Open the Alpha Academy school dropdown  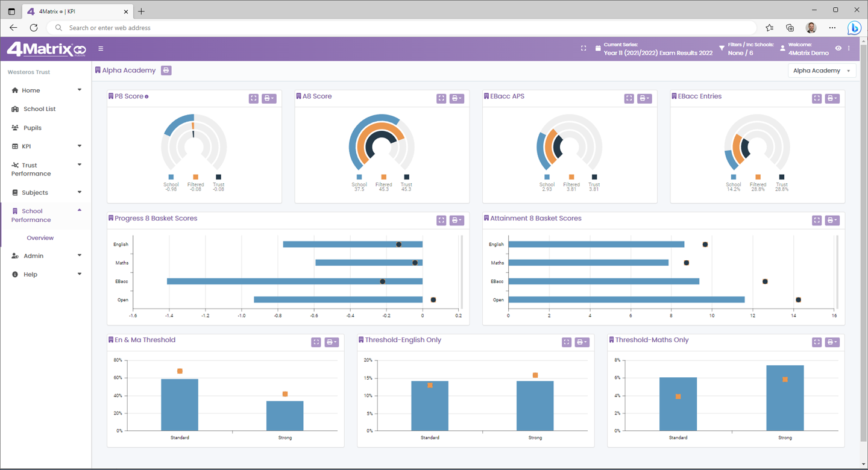point(822,70)
